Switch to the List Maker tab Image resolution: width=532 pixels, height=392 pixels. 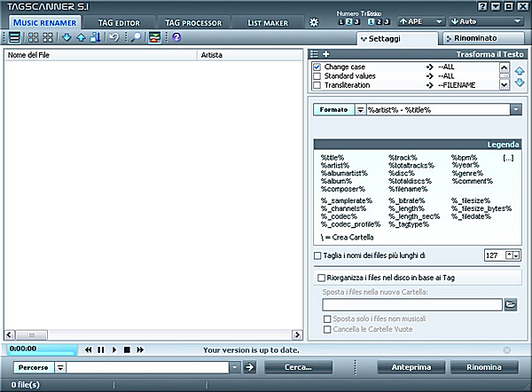tap(268, 23)
